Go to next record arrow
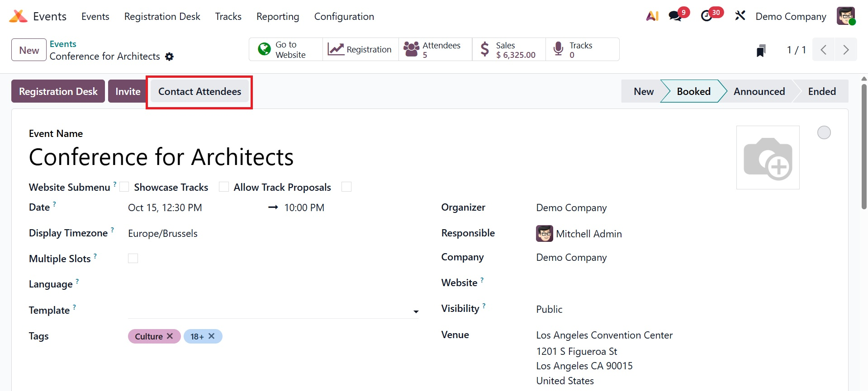 tap(845, 50)
